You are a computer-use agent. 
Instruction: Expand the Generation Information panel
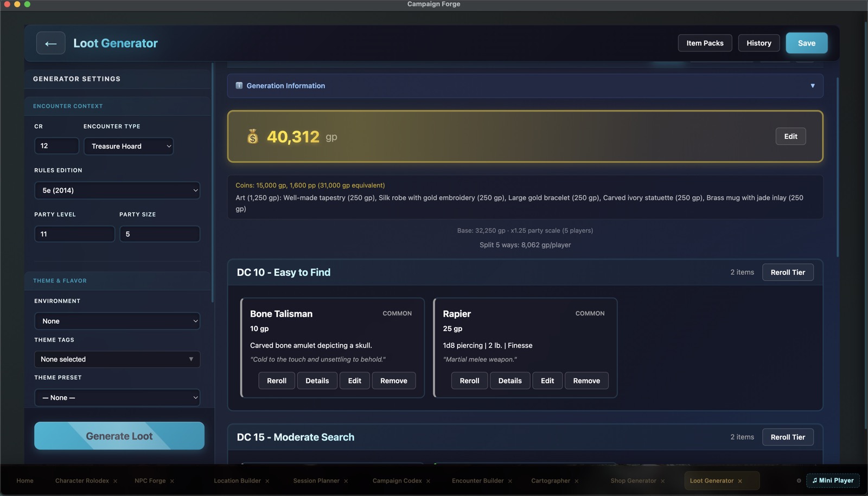click(x=525, y=86)
